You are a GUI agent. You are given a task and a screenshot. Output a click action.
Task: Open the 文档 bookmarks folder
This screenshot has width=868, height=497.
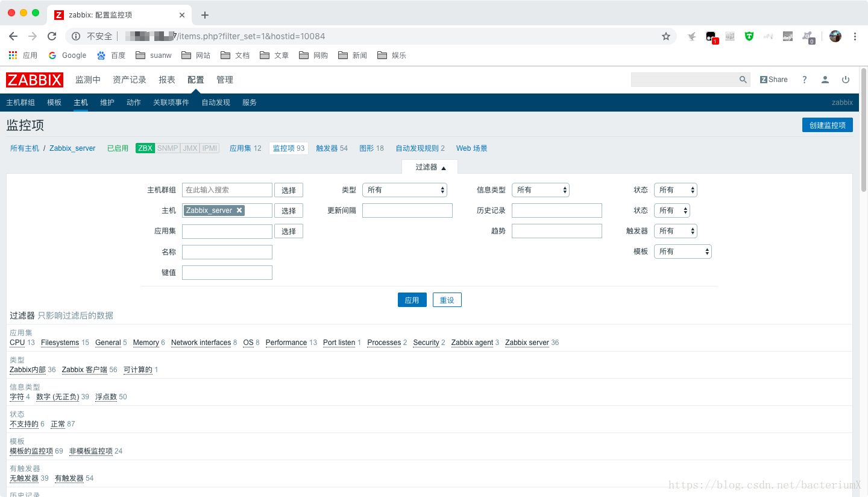(235, 55)
